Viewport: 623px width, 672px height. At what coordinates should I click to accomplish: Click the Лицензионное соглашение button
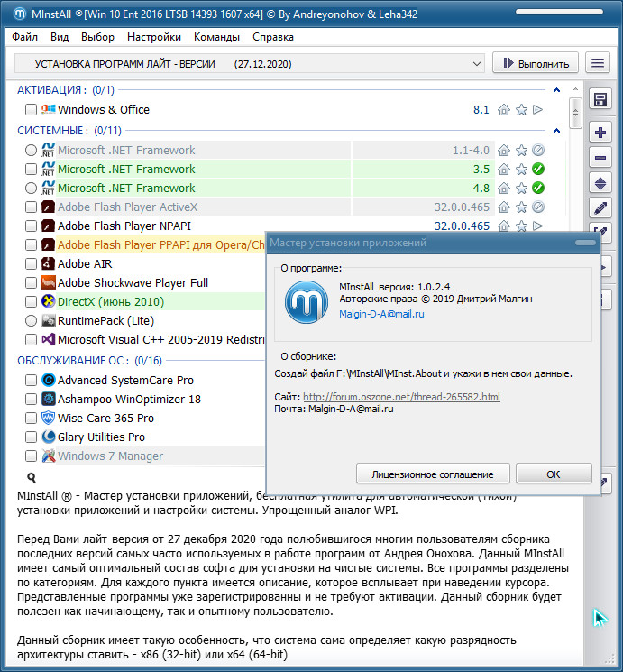point(433,474)
